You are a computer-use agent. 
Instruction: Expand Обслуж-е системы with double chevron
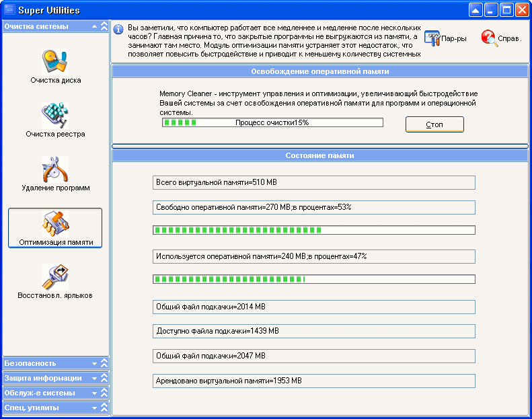(104, 393)
